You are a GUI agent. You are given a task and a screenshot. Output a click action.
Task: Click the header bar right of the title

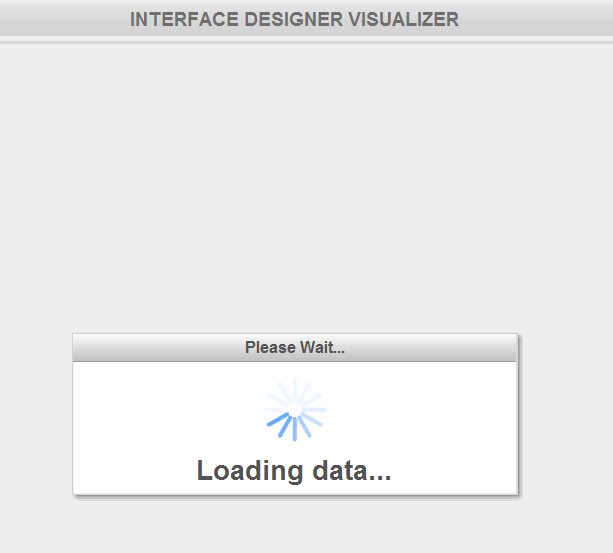(x=540, y=19)
